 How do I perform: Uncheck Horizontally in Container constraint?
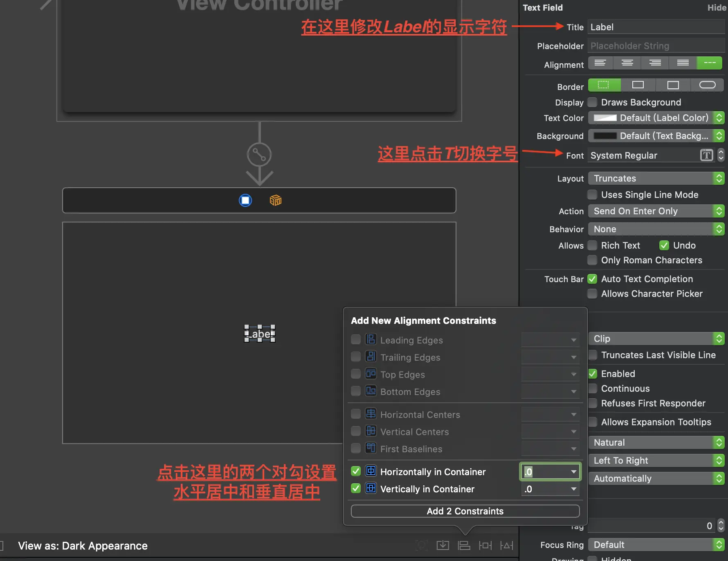point(355,471)
